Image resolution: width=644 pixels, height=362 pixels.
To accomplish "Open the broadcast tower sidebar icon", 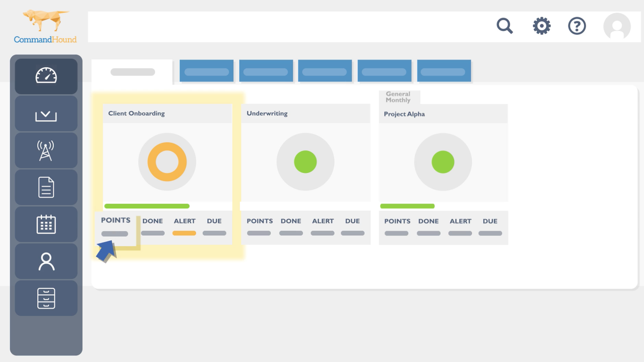I will (46, 150).
